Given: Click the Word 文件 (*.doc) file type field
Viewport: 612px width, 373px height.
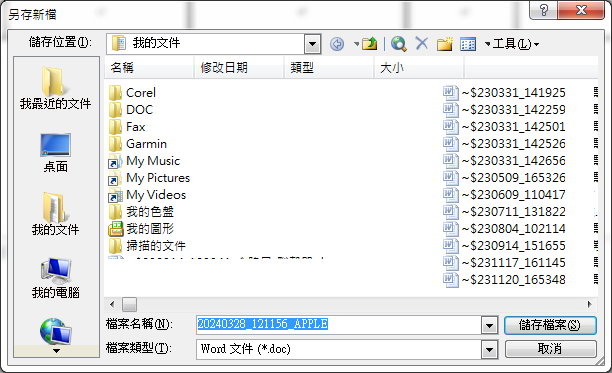Looking at the screenshot, I should pyautogui.click(x=339, y=349).
